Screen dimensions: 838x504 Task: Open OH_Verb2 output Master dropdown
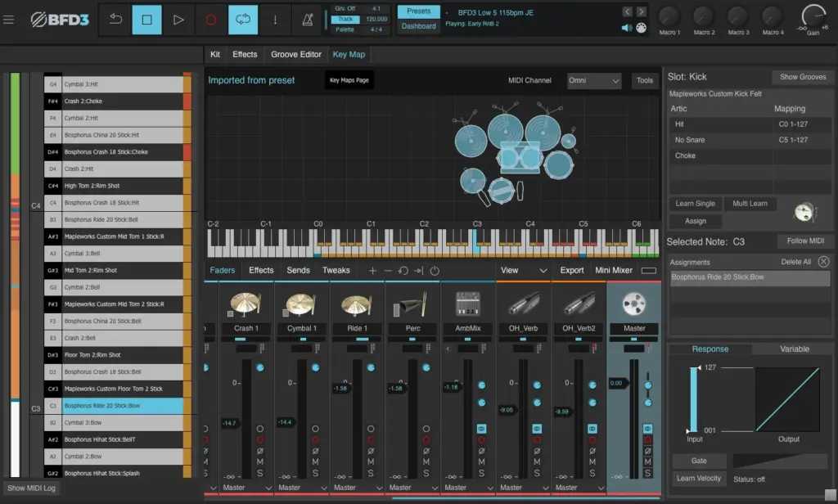pyautogui.click(x=579, y=488)
